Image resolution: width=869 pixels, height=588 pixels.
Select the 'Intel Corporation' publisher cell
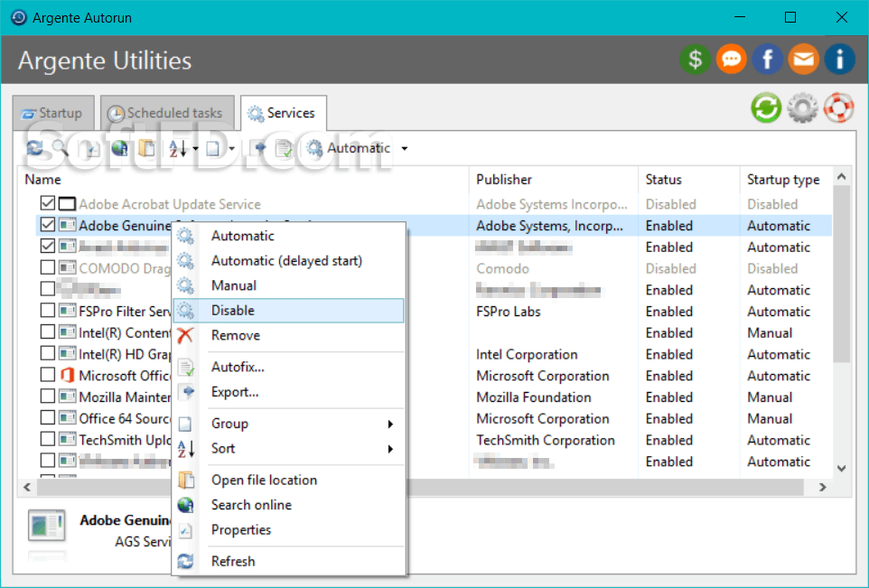coord(527,354)
